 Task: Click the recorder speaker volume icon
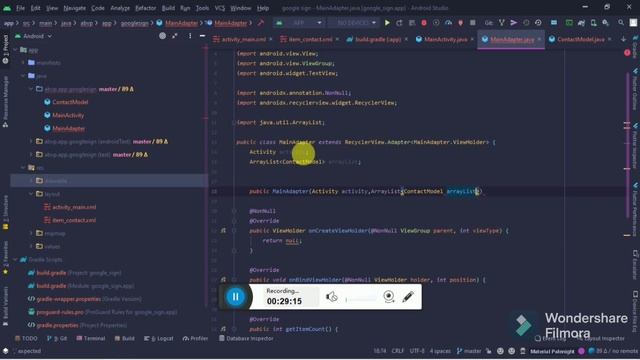[331, 297]
